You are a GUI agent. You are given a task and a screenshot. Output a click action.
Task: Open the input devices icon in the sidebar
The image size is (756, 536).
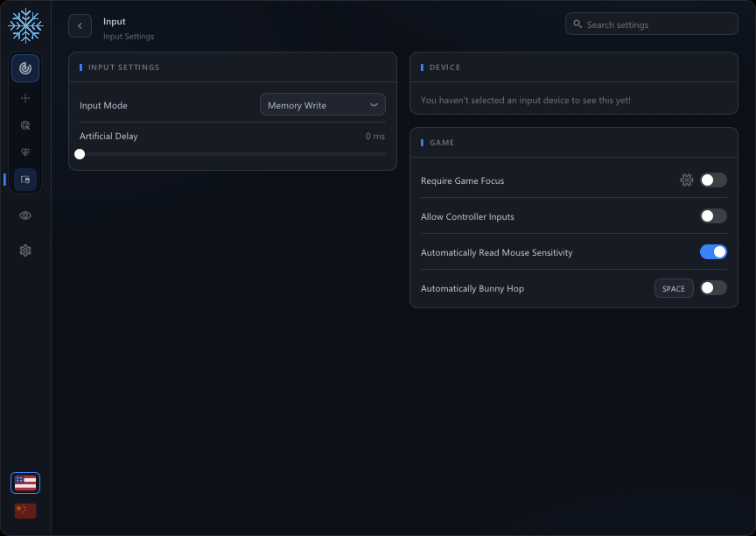coord(25,180)
